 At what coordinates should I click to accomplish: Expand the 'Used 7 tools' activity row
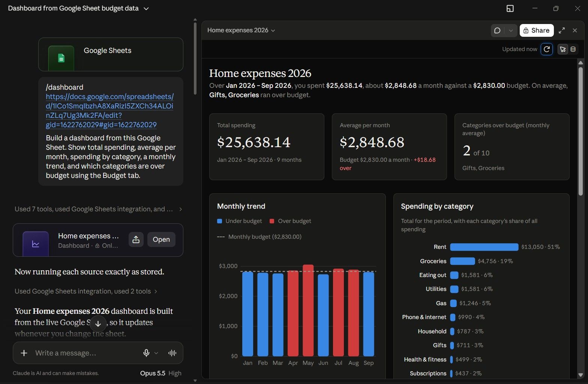pyautogui.click(x=99, y=209)
